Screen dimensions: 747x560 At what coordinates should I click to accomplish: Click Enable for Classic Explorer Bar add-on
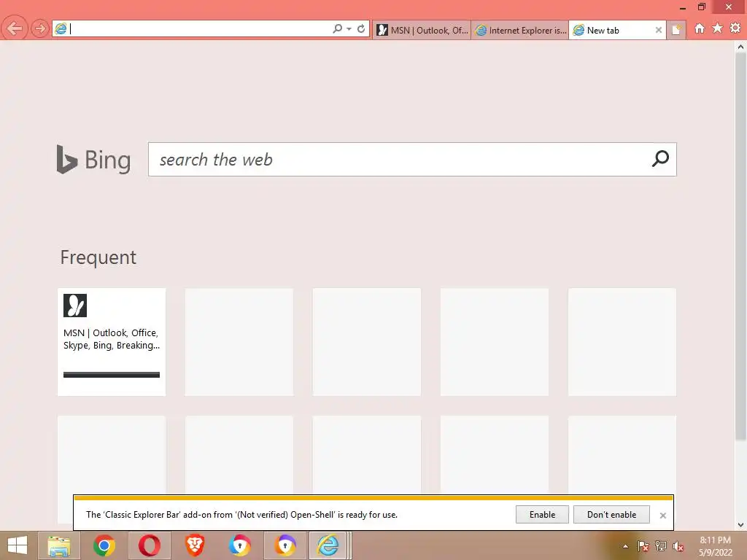(542, 514)
